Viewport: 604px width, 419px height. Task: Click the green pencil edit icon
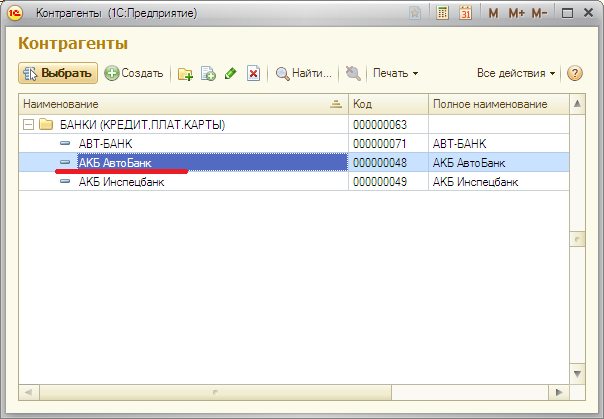231,73
